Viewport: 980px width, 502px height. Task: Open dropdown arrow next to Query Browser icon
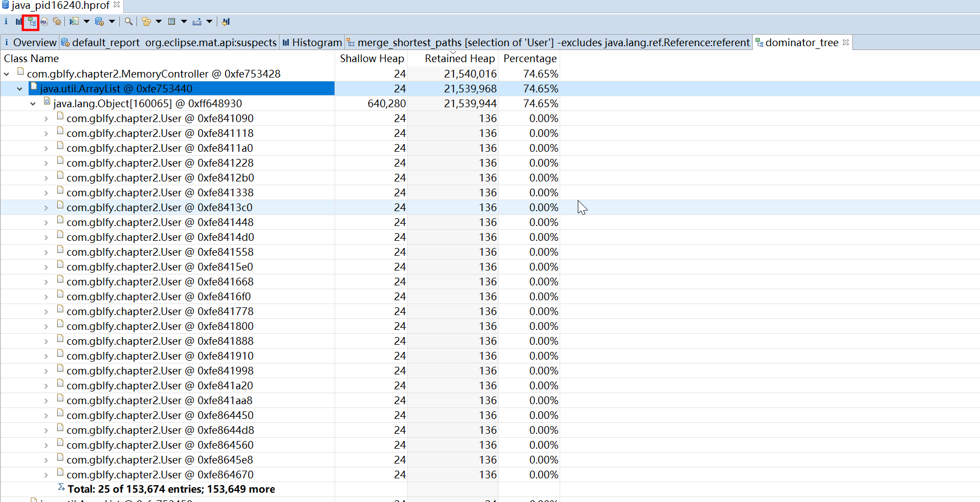coord(112,21)
